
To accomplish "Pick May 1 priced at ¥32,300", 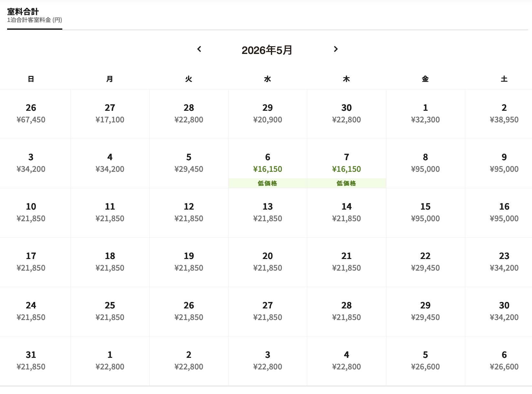I will tap(425, 114).
